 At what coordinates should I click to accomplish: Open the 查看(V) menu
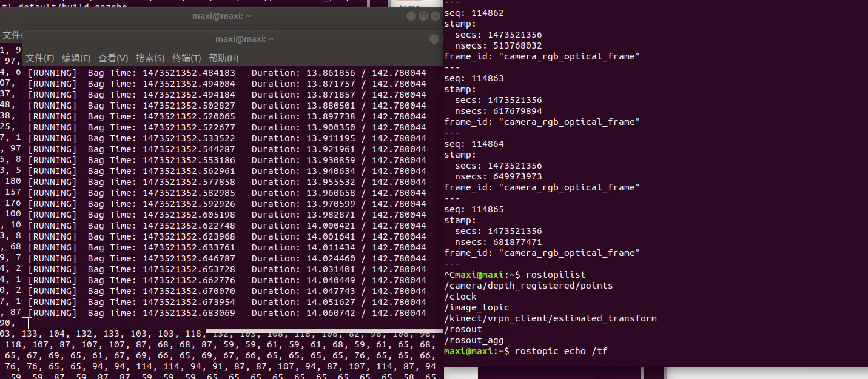click(113, 58)
